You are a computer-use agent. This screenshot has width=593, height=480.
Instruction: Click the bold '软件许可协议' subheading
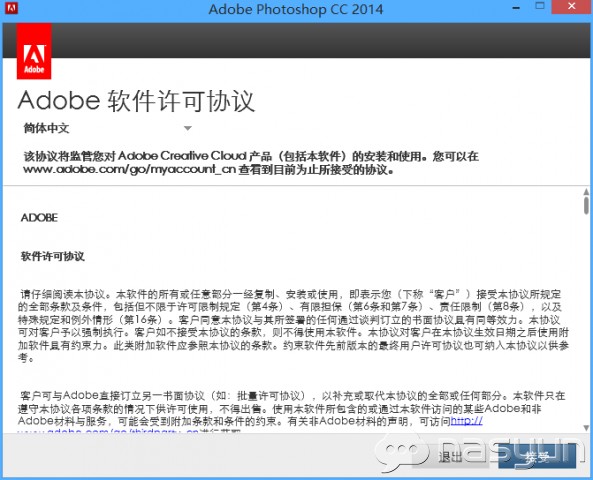coord(53,256)
